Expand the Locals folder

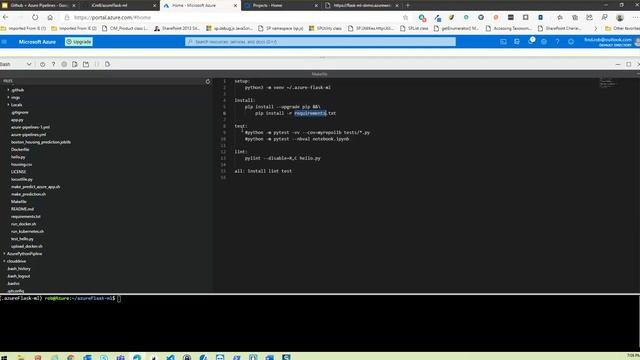pos(8,105)
